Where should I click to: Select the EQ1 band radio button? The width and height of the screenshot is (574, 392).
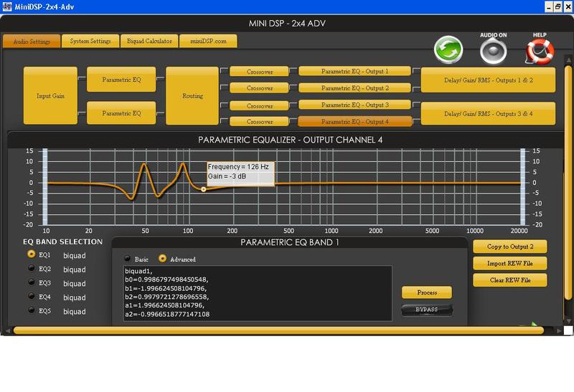coord(31,254)
